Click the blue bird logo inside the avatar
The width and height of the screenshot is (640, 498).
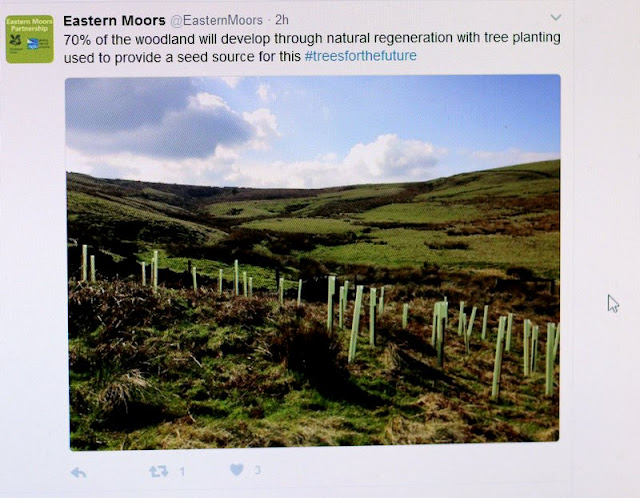pyautogui.click(x=33, y=43)
